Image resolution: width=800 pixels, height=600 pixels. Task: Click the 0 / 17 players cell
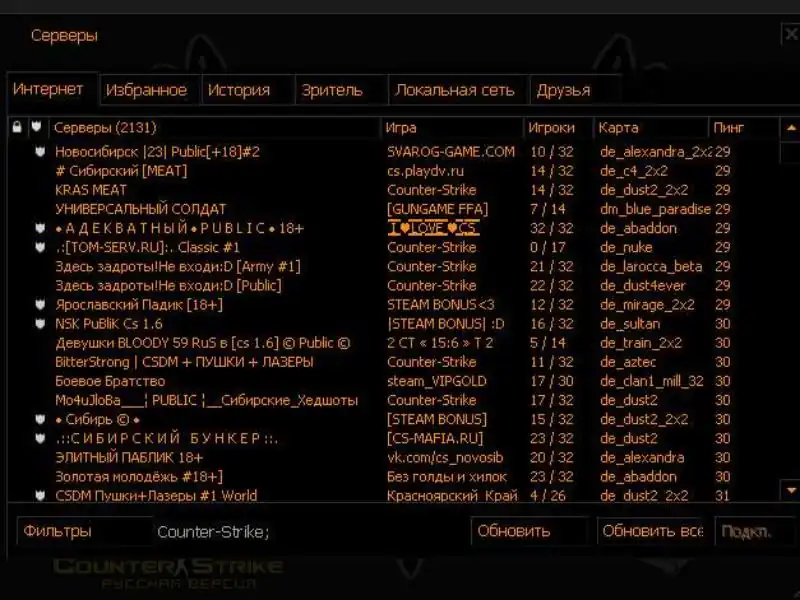point(547,247)
